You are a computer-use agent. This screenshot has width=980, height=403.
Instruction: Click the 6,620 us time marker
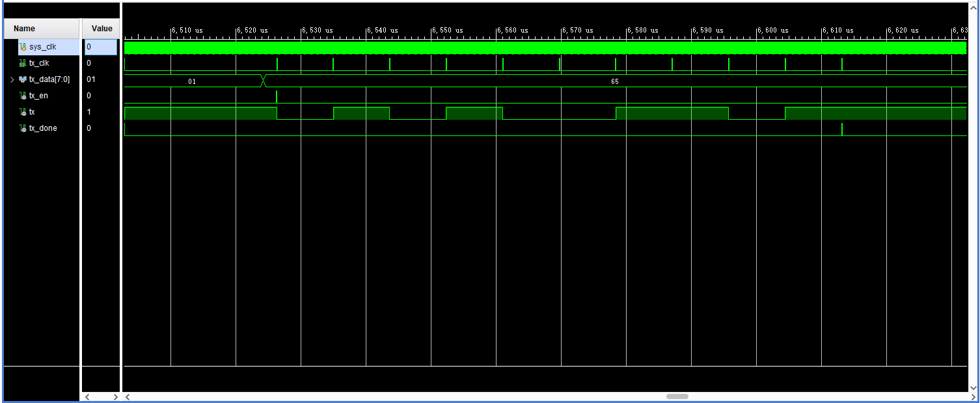coord(903,31)
